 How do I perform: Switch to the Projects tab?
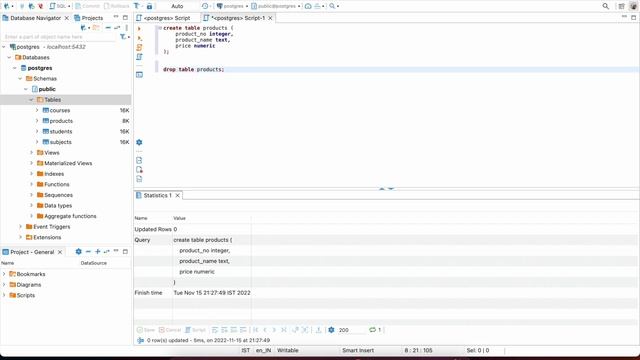[x=89, y=18]
